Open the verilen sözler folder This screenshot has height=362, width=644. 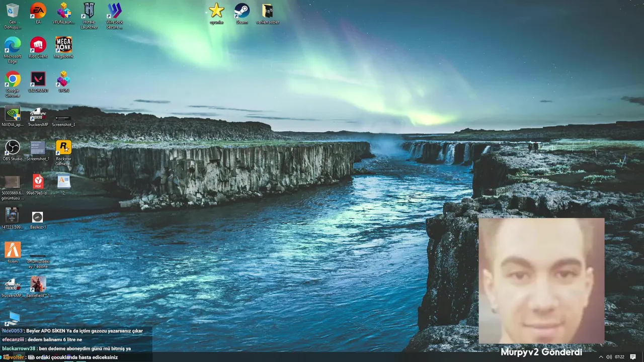(268, 14)
